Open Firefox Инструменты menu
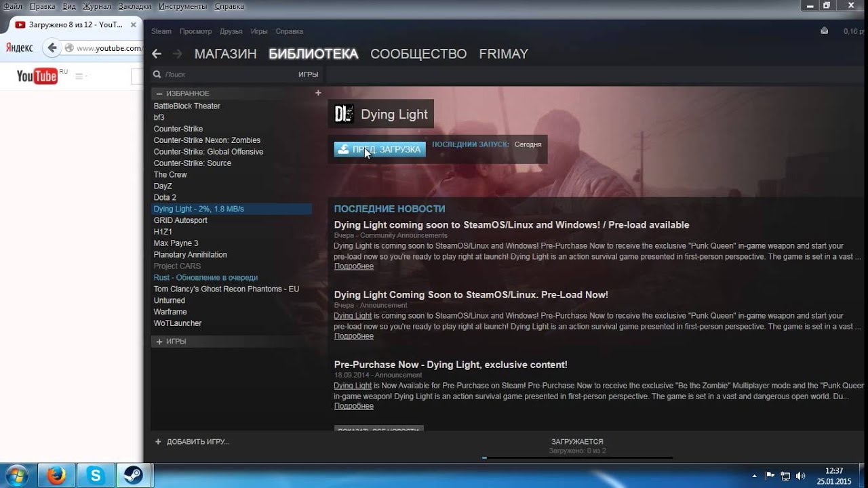The width and height of the screenshot is (868, 488). (x=181, y=6)
